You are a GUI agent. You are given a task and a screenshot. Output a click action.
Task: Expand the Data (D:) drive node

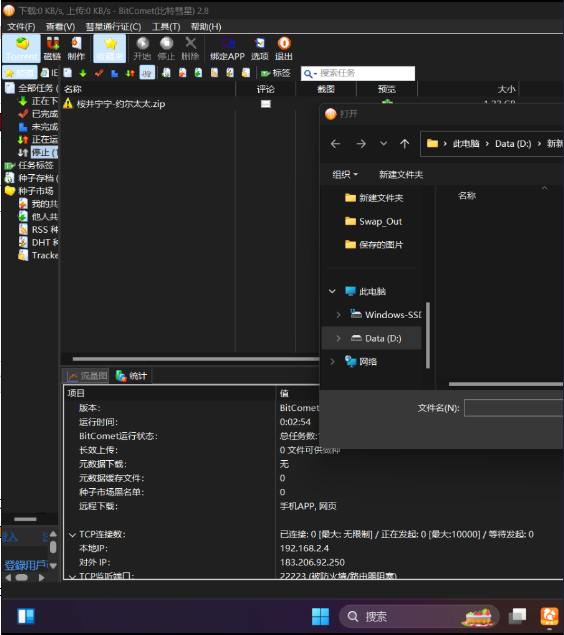338,338
